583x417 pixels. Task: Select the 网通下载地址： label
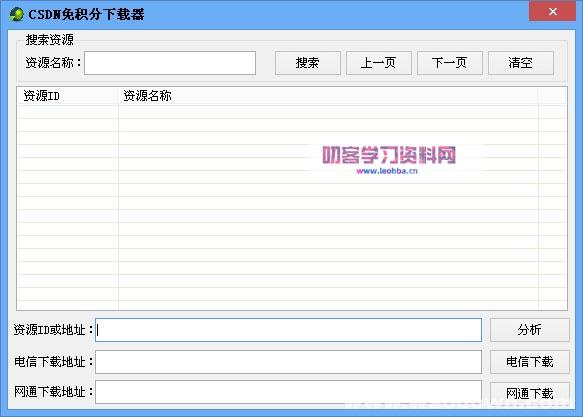[53, 392]
